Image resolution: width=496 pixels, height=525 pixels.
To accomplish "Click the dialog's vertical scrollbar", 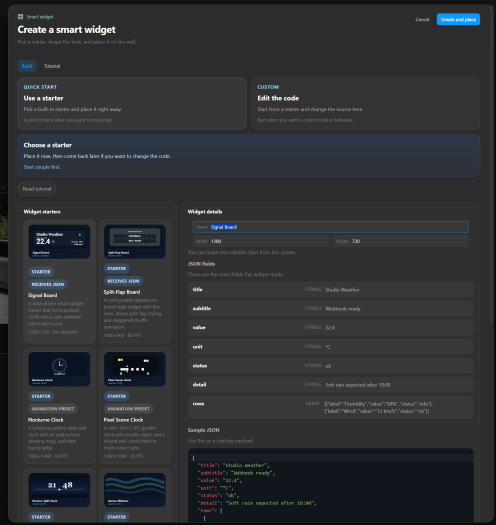I will (492, 164).
